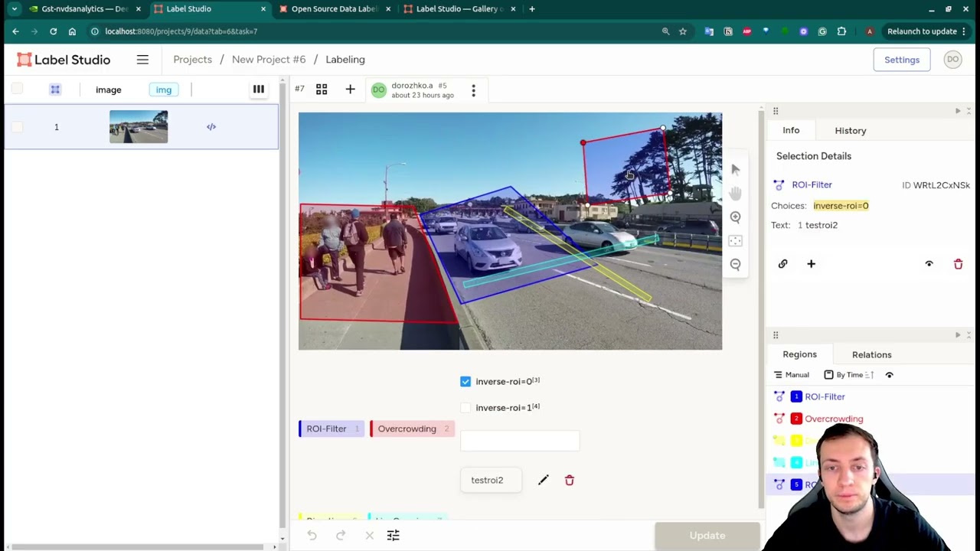Open the task 1 image thumbnail
Viewport: 980px width, 551px height.
139,127
